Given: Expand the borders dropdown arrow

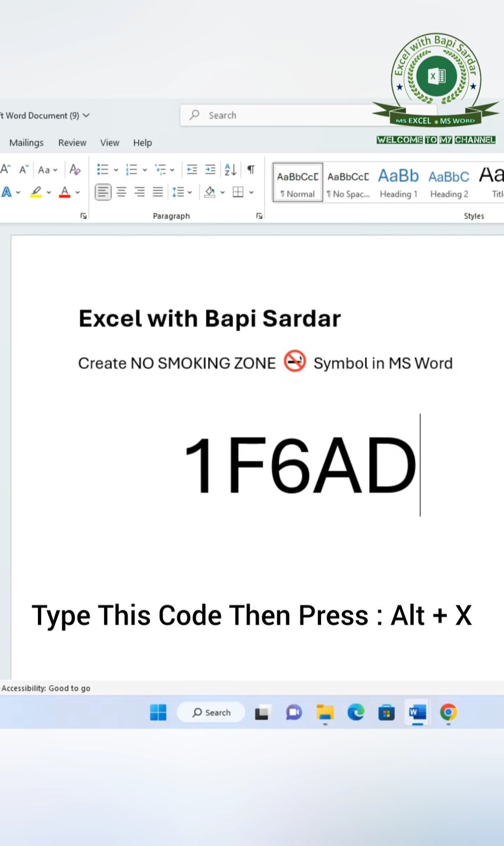Looking at the screenshot, I should (251, 193).
